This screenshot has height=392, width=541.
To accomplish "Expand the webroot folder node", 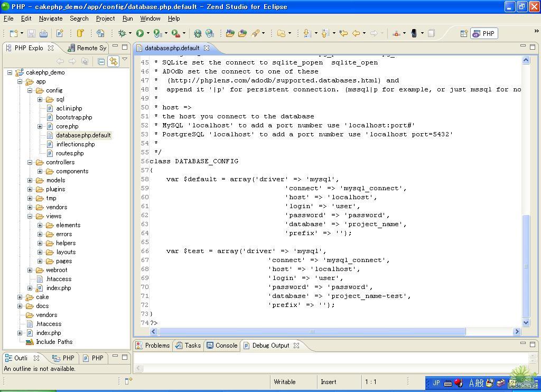I will pos(30,270).
